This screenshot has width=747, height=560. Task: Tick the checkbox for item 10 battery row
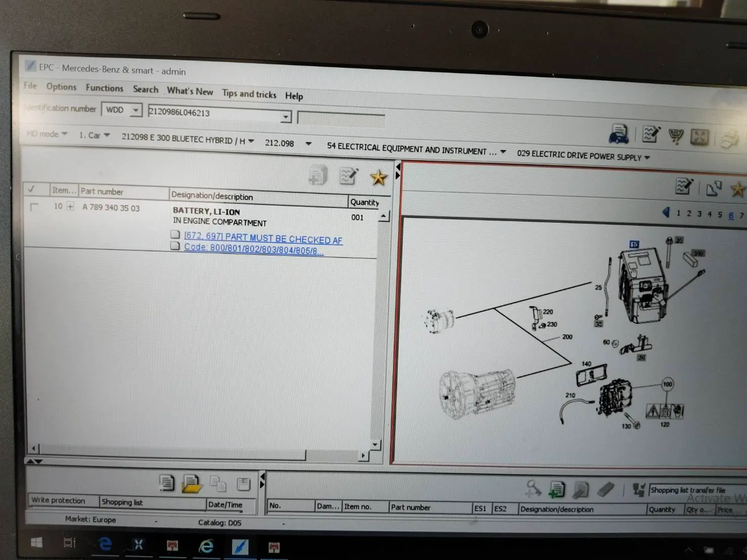[x=34, y=207]
